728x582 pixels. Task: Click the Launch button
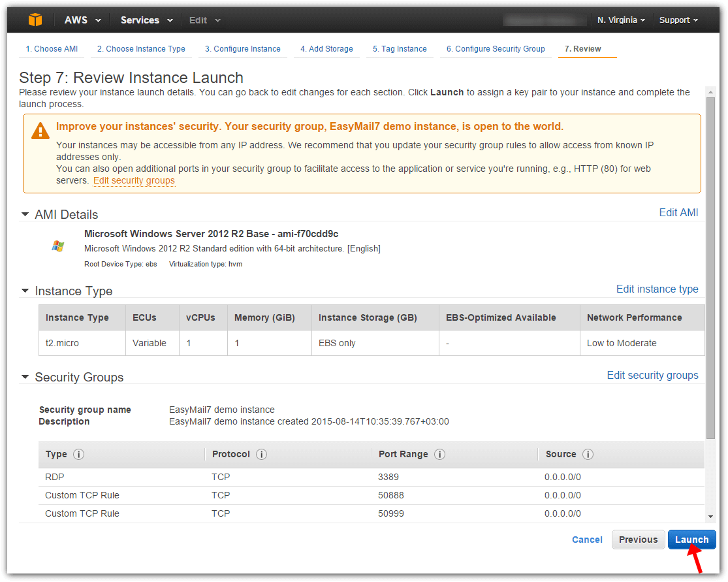coord(692,540)
